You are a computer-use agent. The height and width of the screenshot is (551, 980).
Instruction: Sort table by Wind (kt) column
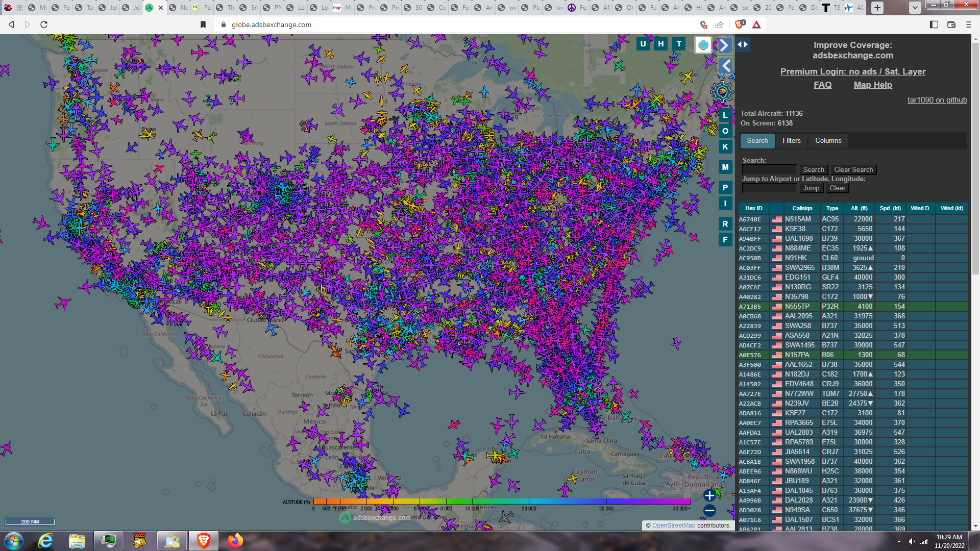pyautogui.click(x=951, y=208)
